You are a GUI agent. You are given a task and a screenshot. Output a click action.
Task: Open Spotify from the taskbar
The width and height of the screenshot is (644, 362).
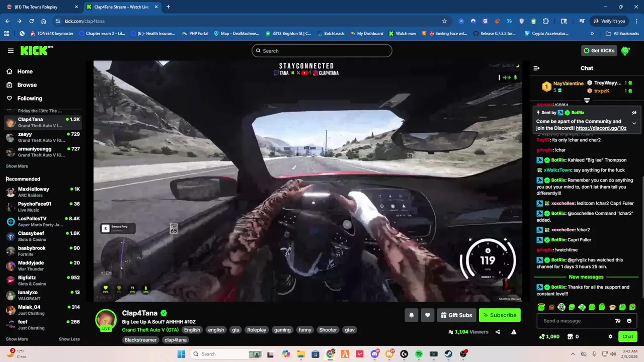tap(419, 354)
